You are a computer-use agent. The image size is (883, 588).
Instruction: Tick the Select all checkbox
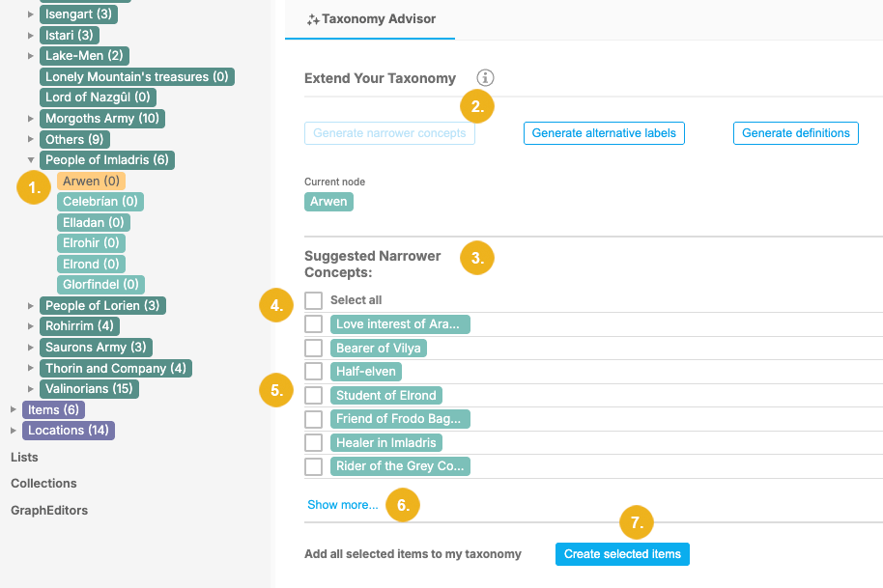[314, 300]
